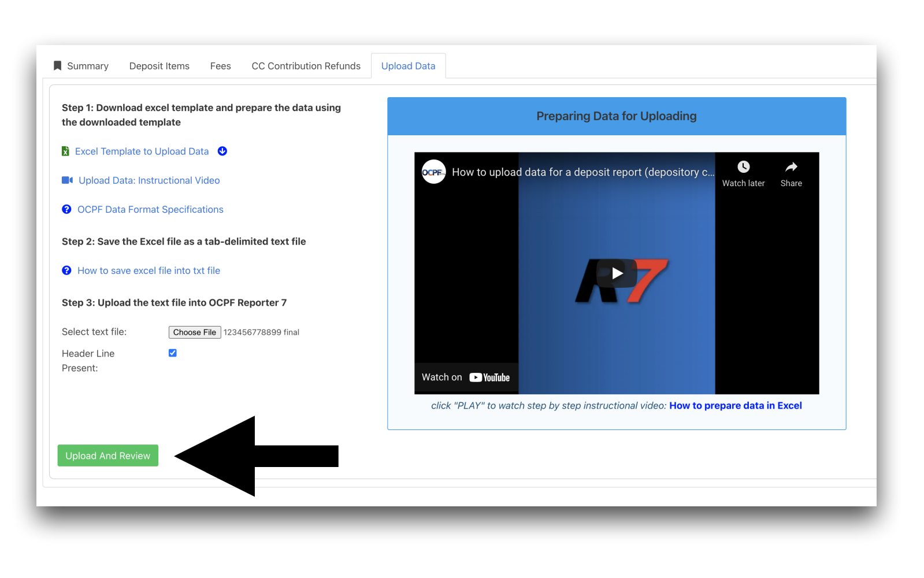
Task: Click the Upload And Review button
Action: (x=108, y=455)
